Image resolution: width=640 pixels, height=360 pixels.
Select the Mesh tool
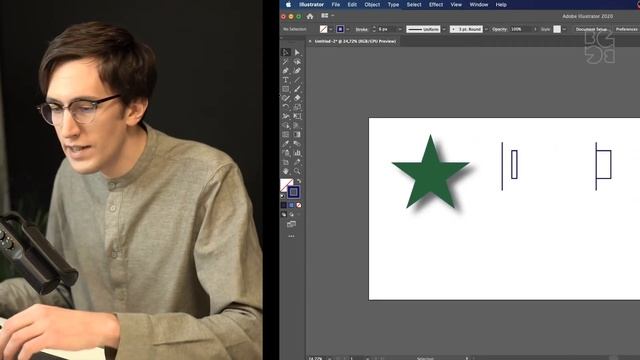click(286, 134)
